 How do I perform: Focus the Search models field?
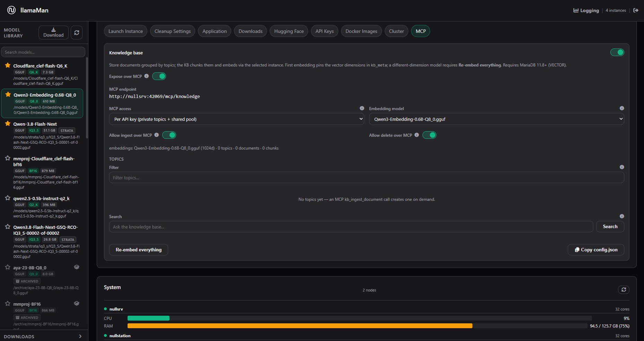pyautogui.click(x=43, y=52)
